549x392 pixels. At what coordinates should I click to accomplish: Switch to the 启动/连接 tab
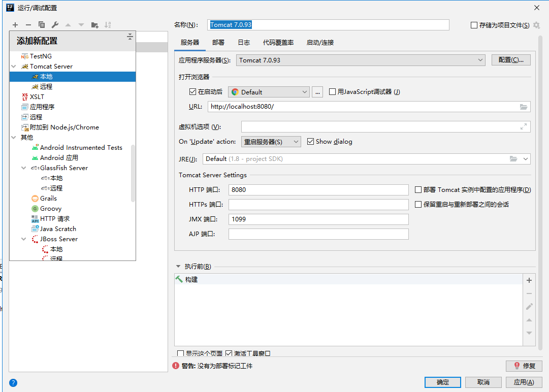(x=320, y=43)
